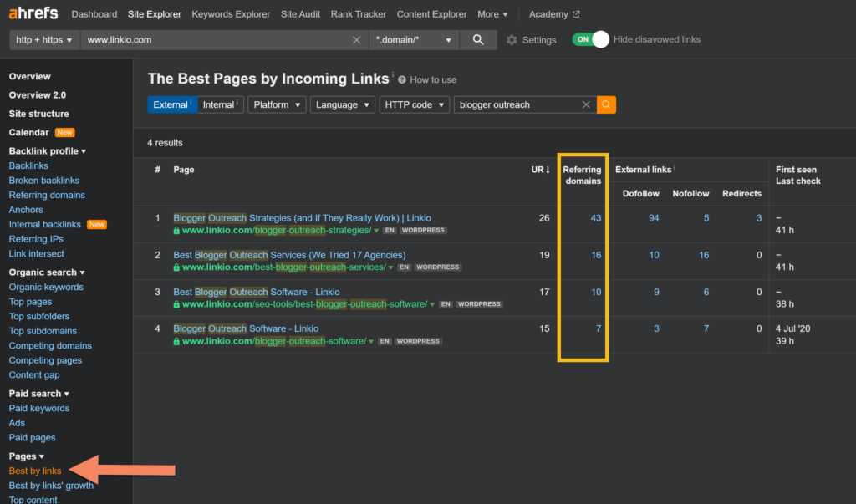Toggle Hide disavowed links switch
This screenshot has width=856, height=504.
pos(590,39)
